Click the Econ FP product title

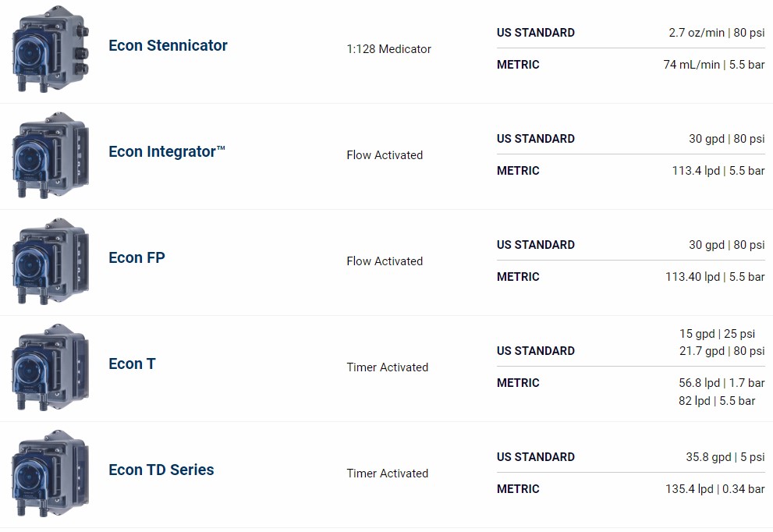137,257
